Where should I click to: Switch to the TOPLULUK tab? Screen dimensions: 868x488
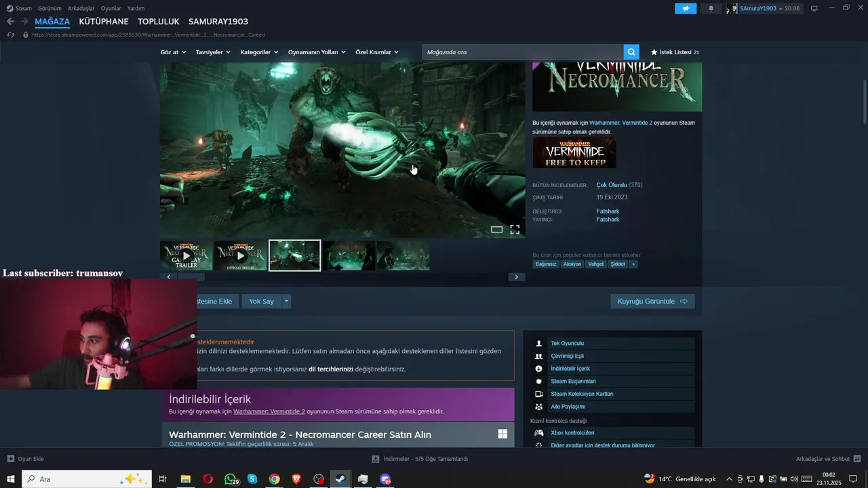click(159, 22)
